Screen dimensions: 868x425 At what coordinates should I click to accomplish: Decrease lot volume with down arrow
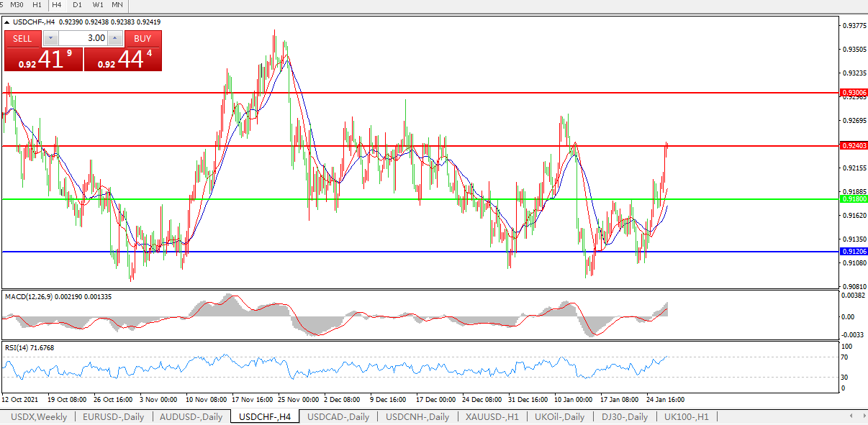coord(50,39)
